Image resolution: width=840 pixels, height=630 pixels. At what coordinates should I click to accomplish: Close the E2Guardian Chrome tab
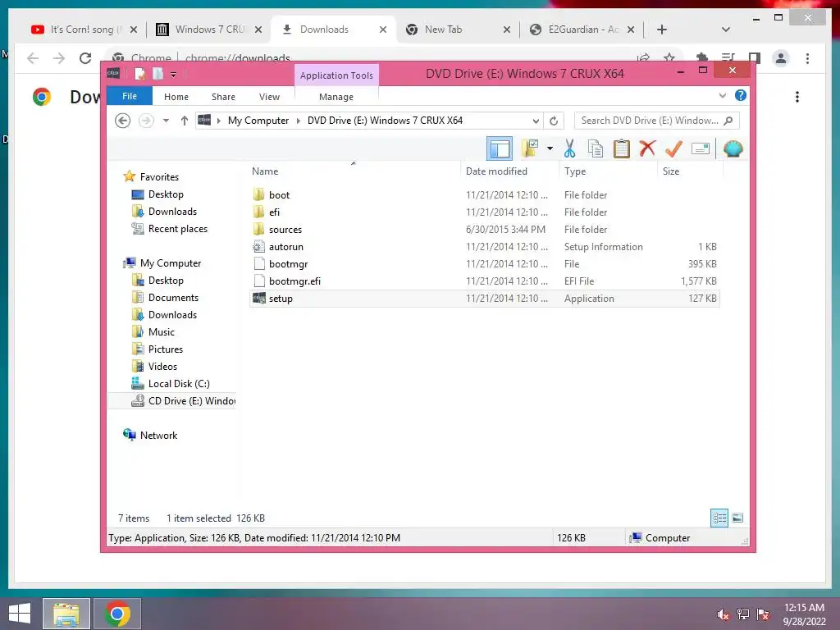631,30
